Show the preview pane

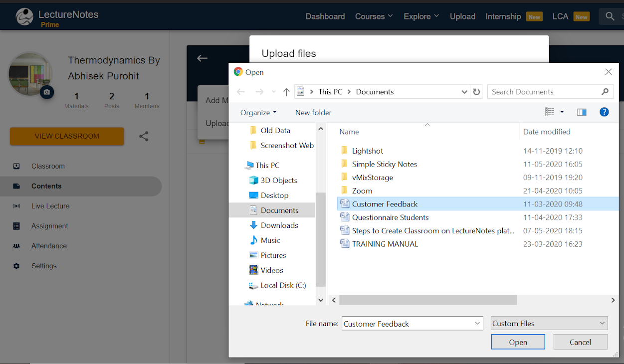pyautogui.click(x=582, y=112)
